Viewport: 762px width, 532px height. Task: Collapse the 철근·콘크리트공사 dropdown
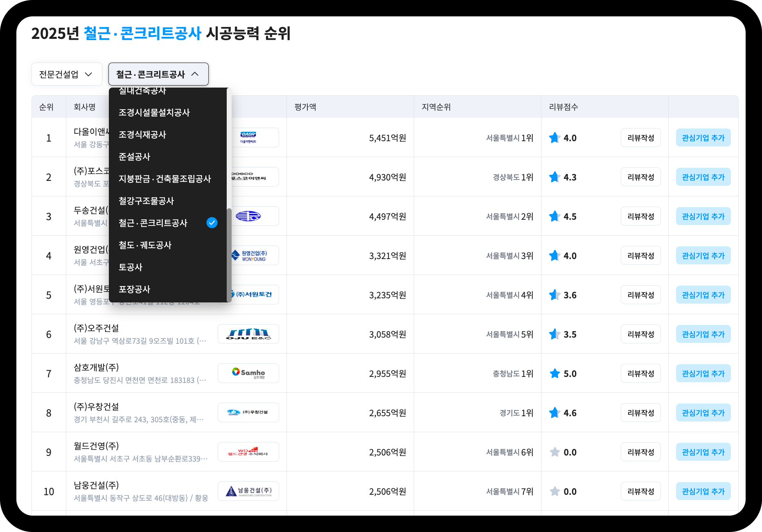tap(158, 74)
